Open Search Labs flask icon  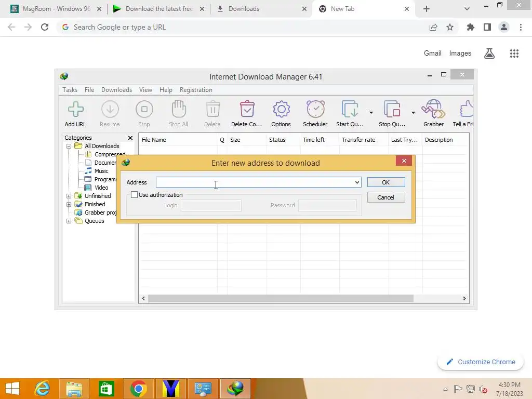click(489, 54)
